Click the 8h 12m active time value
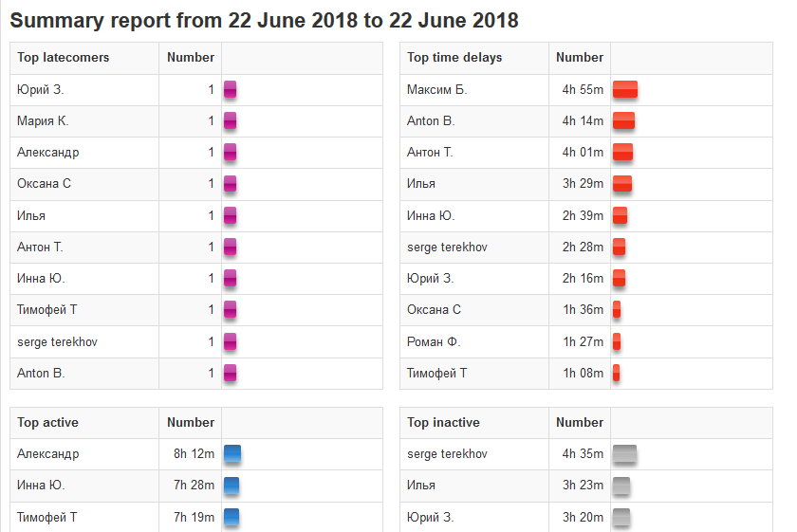This screenshot has height=532, width=797. [194, 454]
